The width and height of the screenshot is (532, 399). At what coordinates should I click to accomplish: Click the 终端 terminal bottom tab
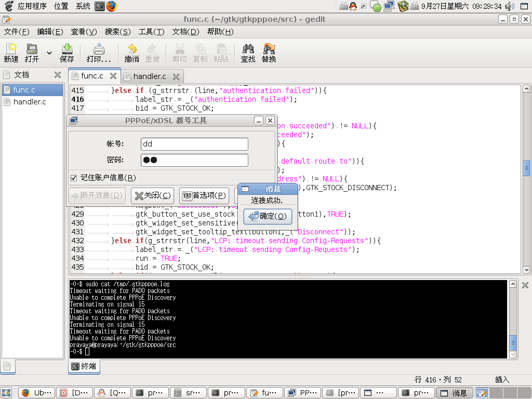pos(84,366)
